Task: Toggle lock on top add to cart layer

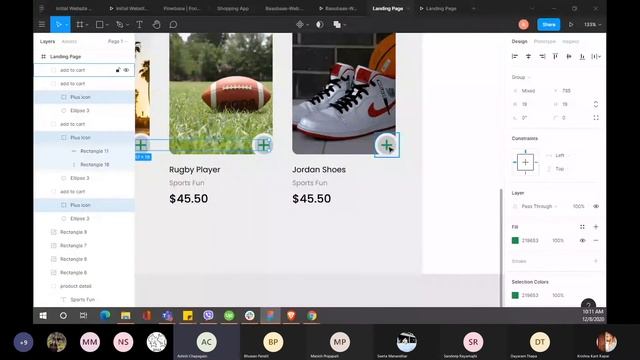Action: click(118, 70)
